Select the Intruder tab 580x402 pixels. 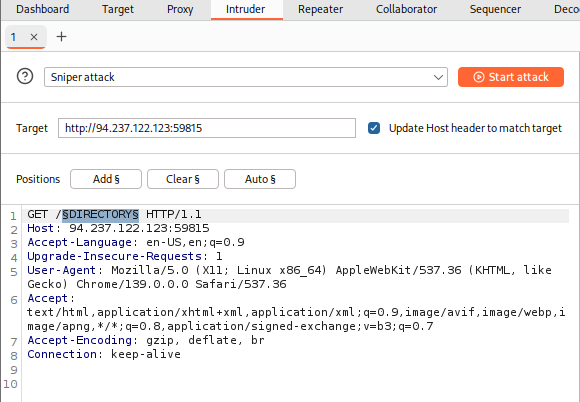click(246, 9)
